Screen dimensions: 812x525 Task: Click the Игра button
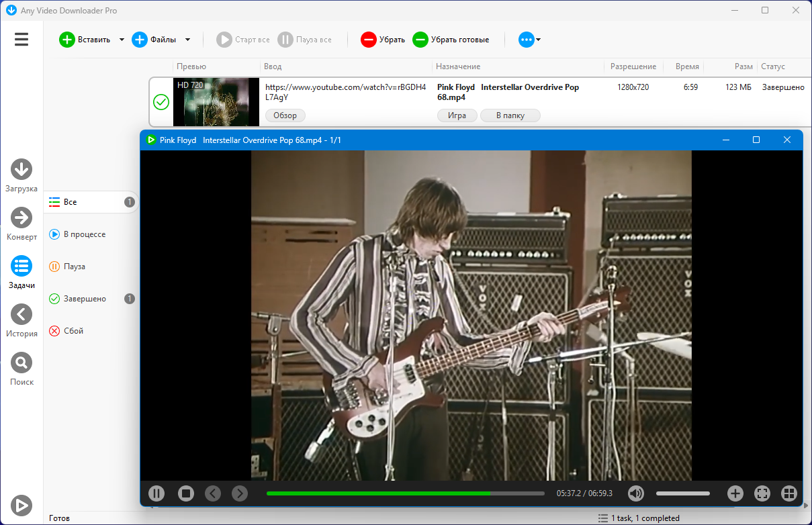click(x=457, y=115)
